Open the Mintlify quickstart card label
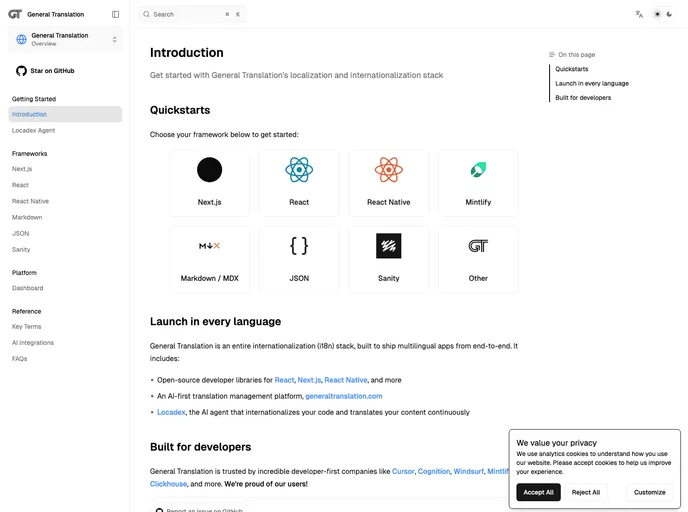Viewport: 688px width, 512px height. pos(478,202)
